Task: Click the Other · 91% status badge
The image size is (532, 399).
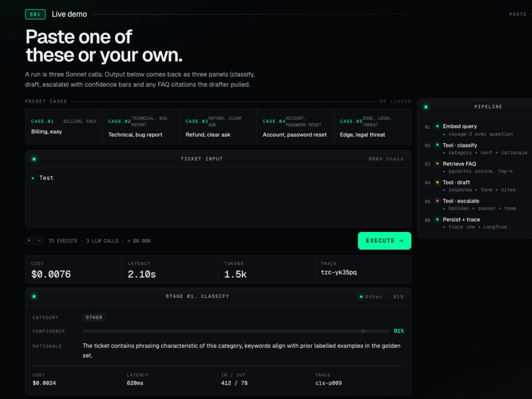Action: click(381, 297)
